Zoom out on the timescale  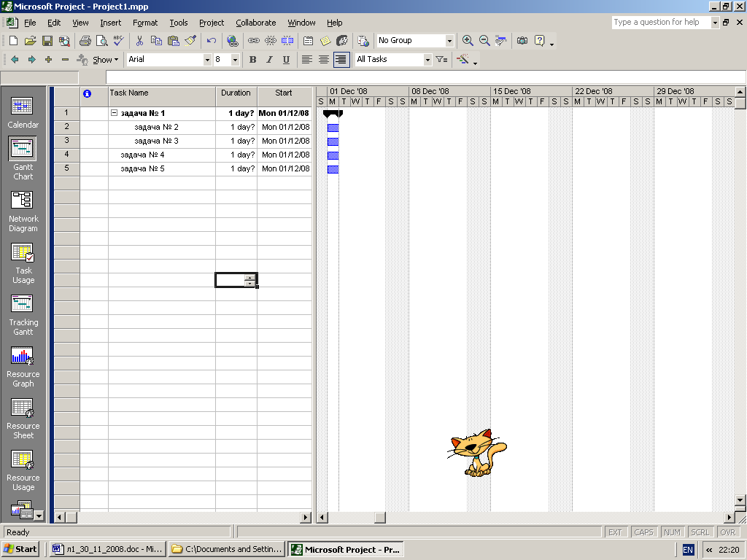(484, 41)
